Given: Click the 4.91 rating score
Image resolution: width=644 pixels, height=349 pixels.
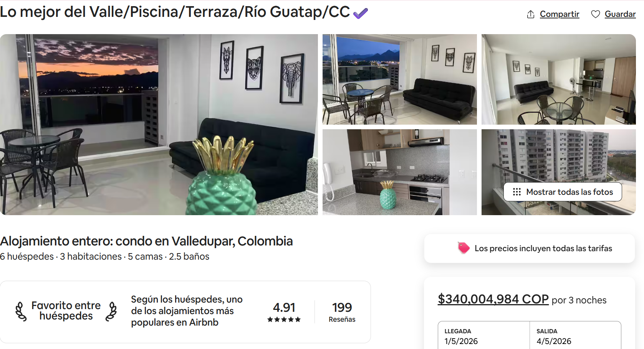Looking at the screenshot, I should [x=284, y=308].
